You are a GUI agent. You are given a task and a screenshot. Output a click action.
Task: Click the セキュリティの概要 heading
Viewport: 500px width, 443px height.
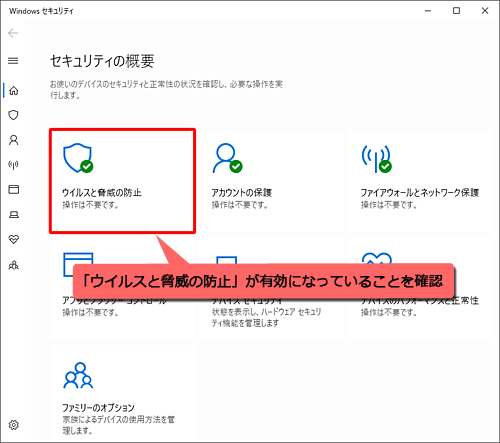click(x=102, y=61)
